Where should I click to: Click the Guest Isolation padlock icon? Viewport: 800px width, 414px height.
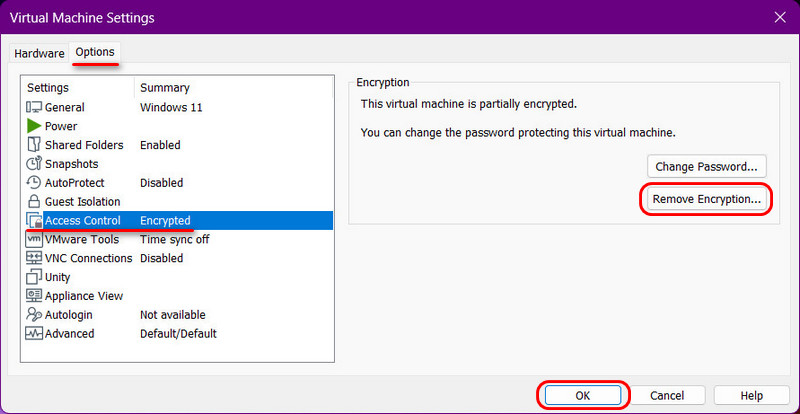34,202
